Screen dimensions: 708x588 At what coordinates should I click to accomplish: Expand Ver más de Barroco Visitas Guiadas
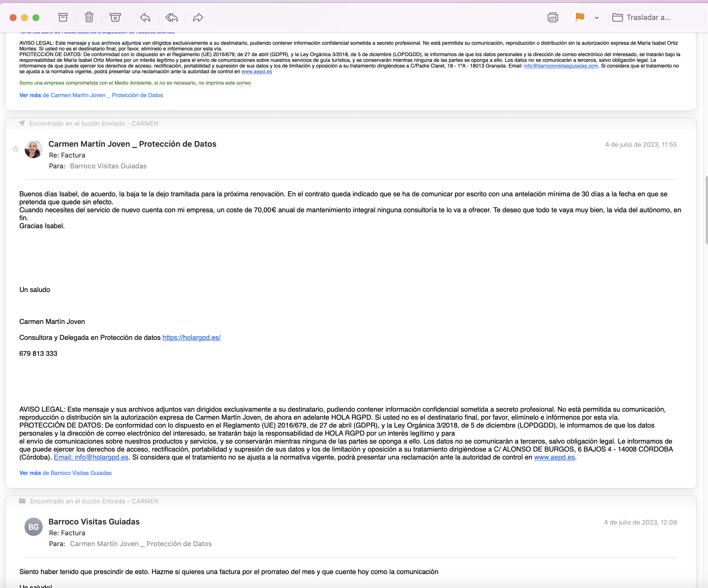click(66, 473)
